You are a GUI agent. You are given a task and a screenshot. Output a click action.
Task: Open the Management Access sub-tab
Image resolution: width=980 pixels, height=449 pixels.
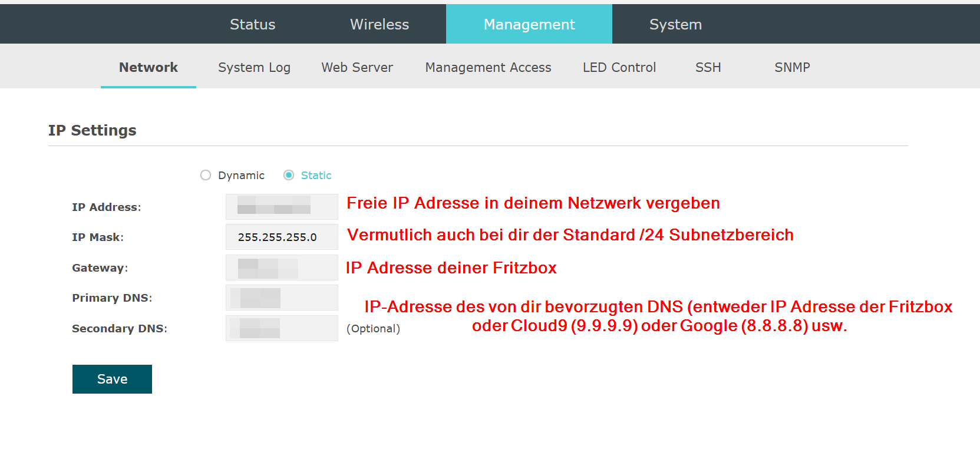coord(488,67)
